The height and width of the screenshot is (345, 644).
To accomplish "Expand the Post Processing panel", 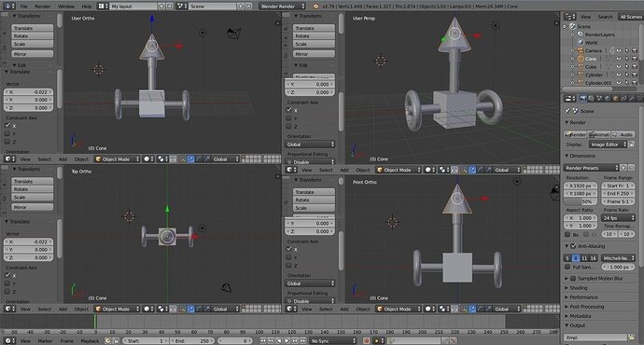I will pyautogui.click(x=586, y=307).
